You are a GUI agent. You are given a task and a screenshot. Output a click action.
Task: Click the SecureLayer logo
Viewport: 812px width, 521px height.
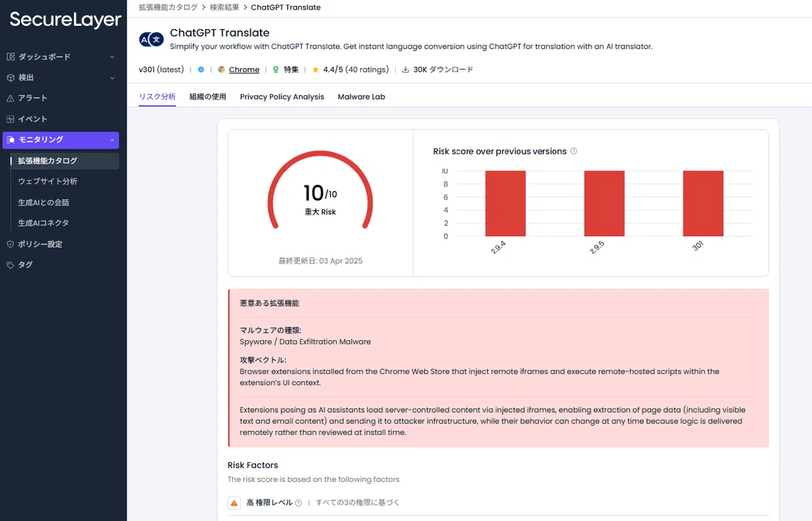tap(65, 20)
